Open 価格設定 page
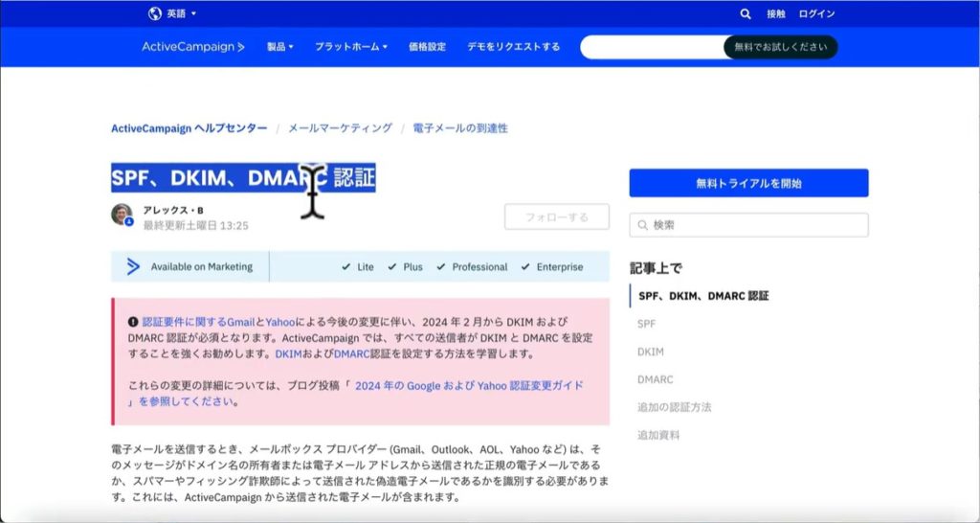This screenshot has width=980, height=523. coord(427,46)
